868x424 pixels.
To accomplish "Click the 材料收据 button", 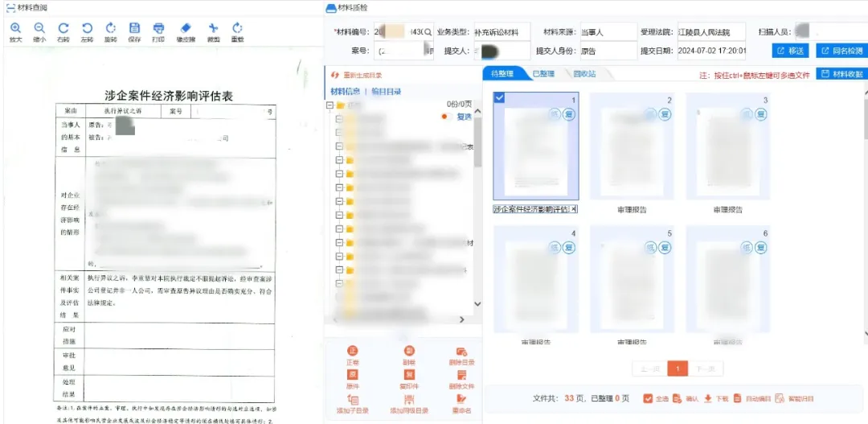I will (x=842, y=74).
